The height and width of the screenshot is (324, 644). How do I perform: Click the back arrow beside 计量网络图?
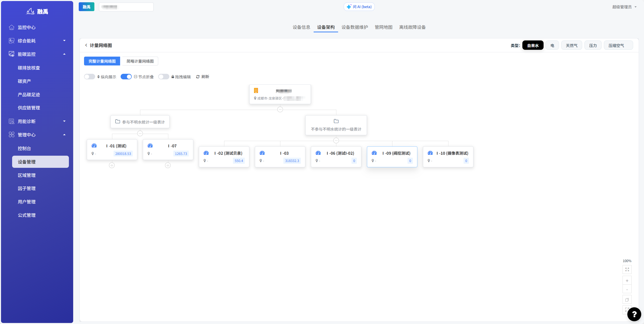click(x=86, y=45)
